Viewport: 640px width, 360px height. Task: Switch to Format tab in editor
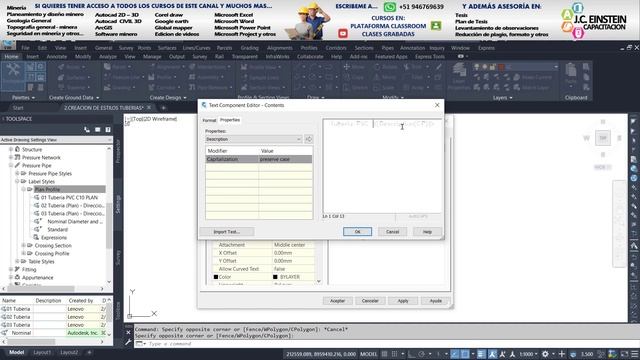pyautogui.click(x=209, y=120)
